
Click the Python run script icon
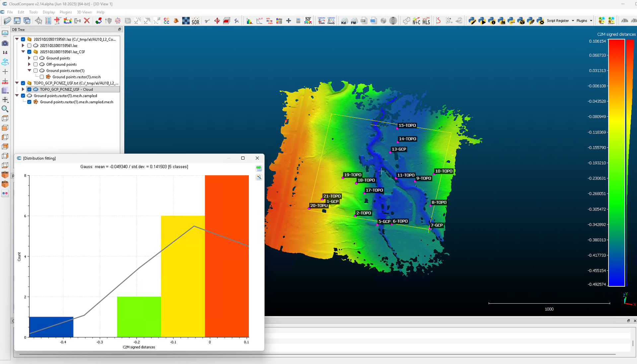(x=482, y=21)
